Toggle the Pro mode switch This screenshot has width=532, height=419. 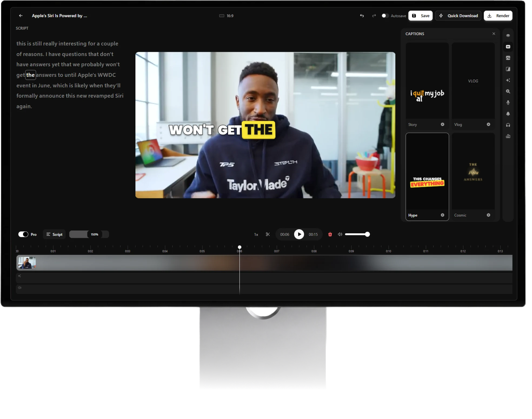pyautogui.click(x=23, y=234)
